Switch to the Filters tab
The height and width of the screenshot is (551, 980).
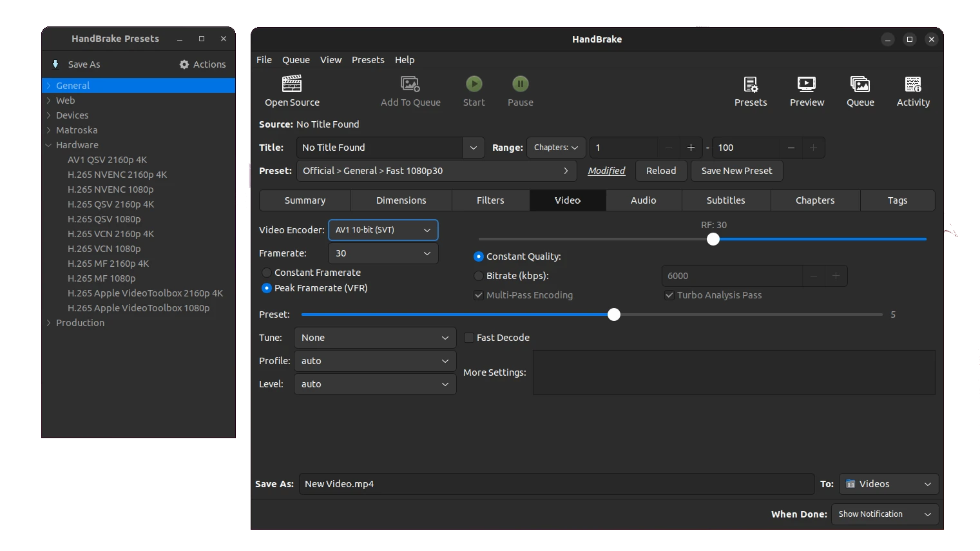[490, 200]
